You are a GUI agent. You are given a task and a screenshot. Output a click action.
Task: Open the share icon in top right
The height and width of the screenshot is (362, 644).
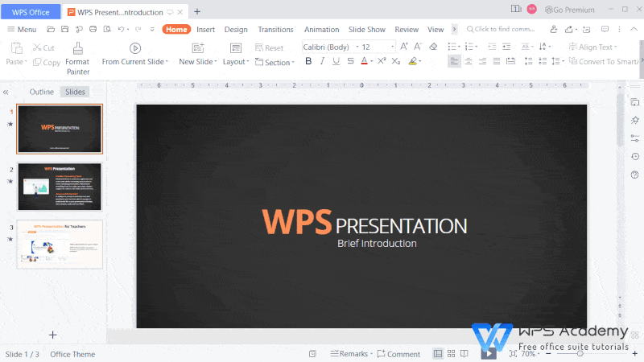569,29
